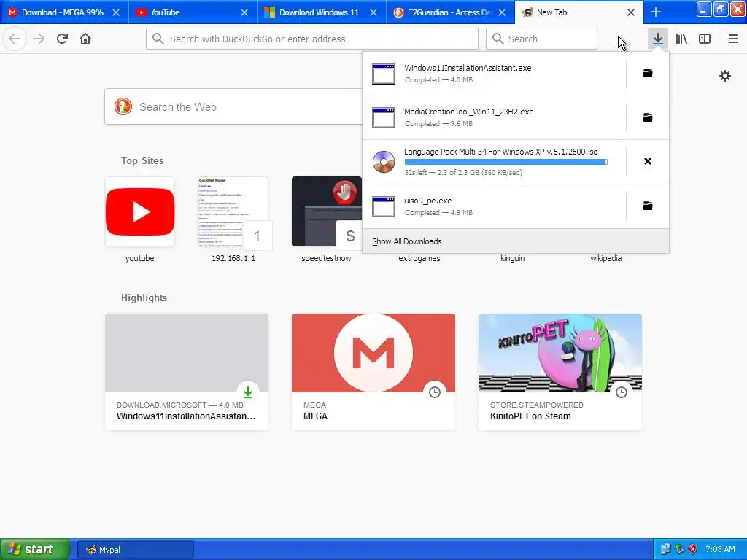The width and height of the screenshot is (747, 560).
Task: Open a new tab with plus button
Action: 656,12
